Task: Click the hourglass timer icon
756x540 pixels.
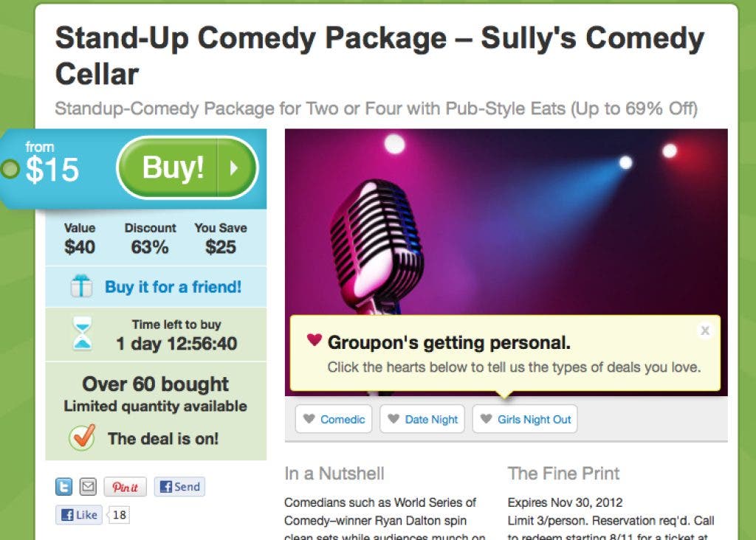Action: 83,334
